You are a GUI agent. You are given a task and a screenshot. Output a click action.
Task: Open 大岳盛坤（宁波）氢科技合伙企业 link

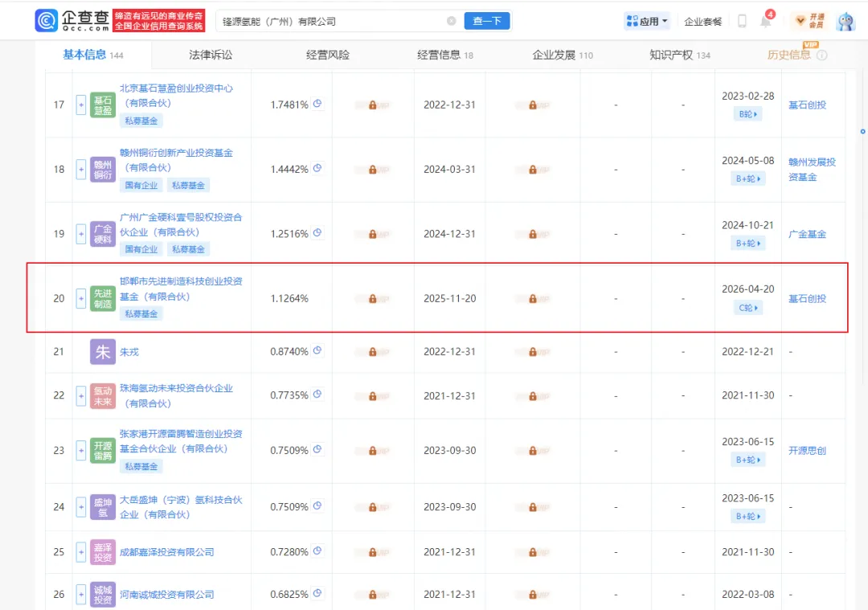point(181,507)
